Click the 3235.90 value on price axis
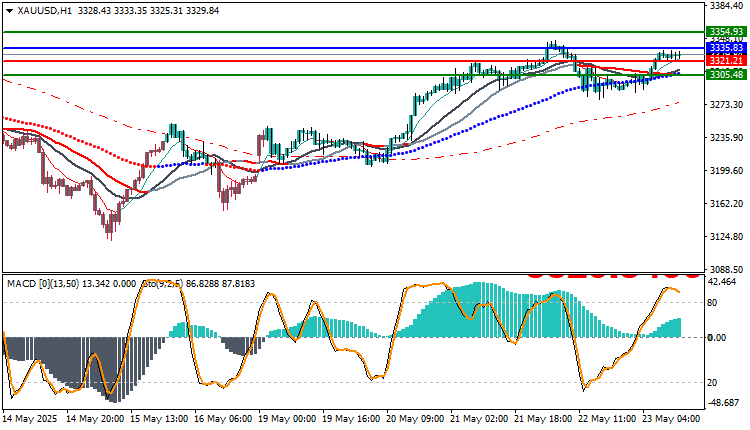Screen dimensions: 750x430 pyautogui.click(x=727, y=137)
